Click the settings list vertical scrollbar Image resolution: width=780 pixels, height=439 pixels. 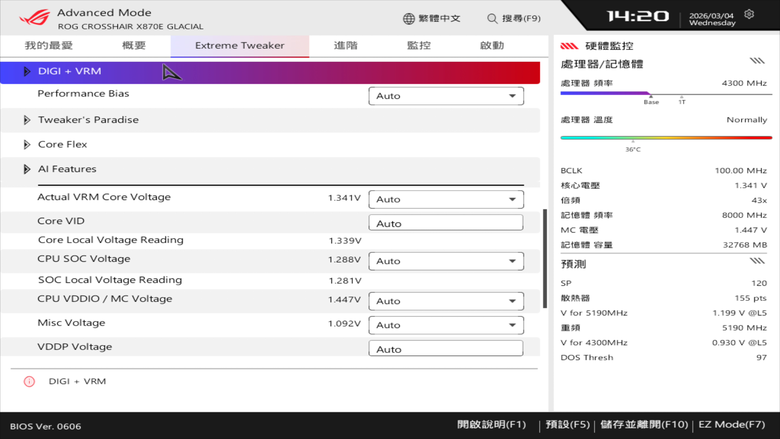point(545,259)
